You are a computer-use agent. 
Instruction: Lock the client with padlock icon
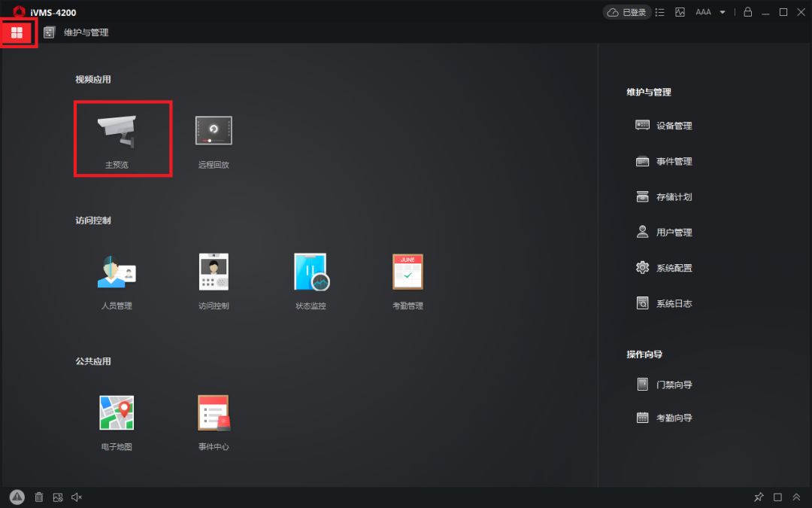tap(747, 12)
